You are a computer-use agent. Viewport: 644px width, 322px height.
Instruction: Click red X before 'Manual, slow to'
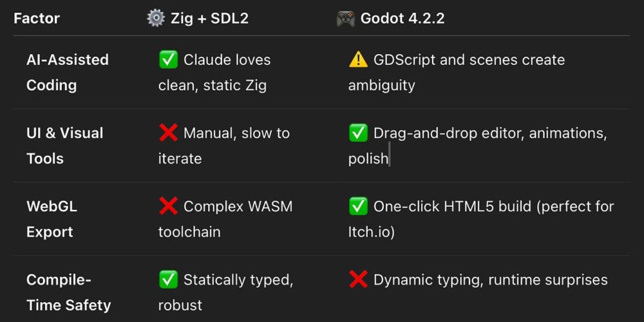point(168,133)
